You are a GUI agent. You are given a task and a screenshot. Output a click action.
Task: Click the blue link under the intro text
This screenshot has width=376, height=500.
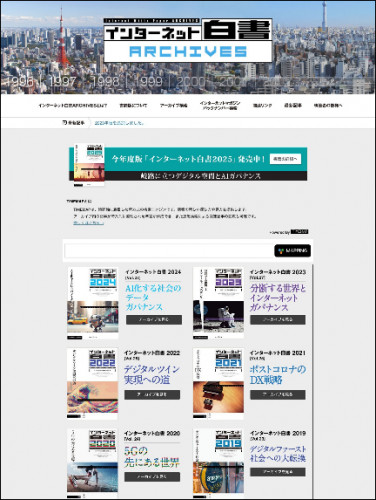[88, 223]
